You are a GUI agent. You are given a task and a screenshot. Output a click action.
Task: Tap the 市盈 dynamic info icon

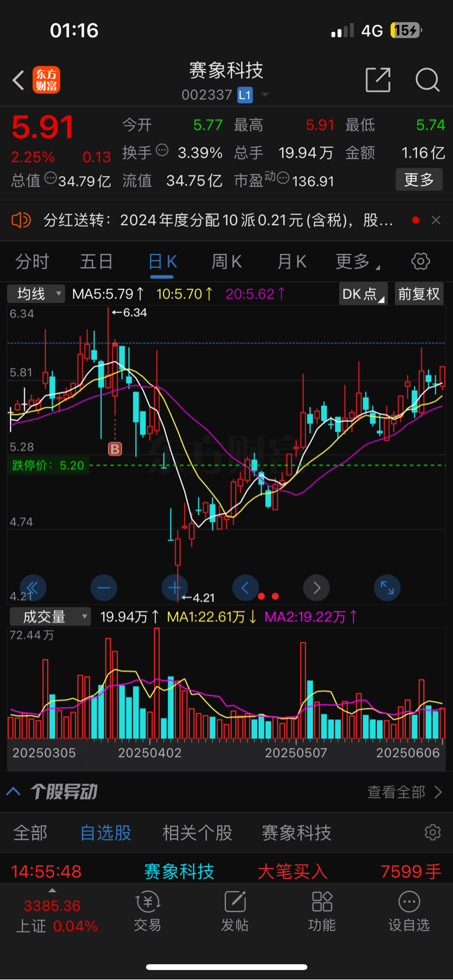[283, 178]
